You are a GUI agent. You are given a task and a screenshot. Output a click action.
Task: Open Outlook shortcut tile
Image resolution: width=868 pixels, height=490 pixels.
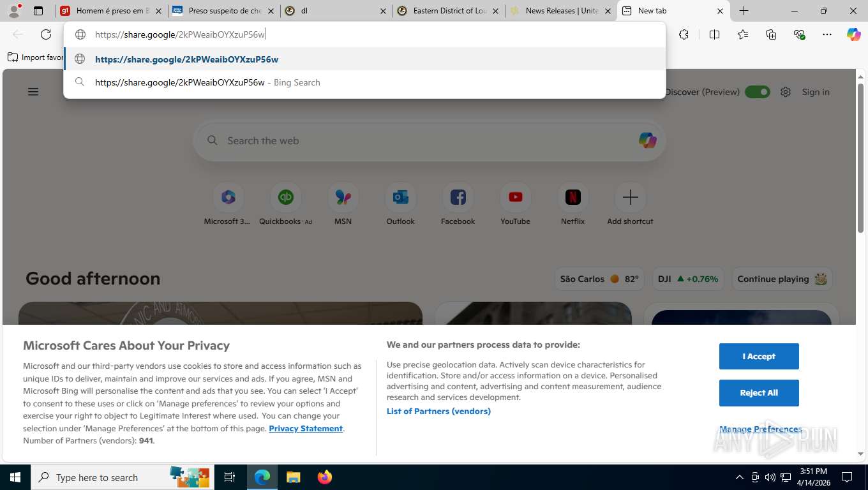[400, 204]
